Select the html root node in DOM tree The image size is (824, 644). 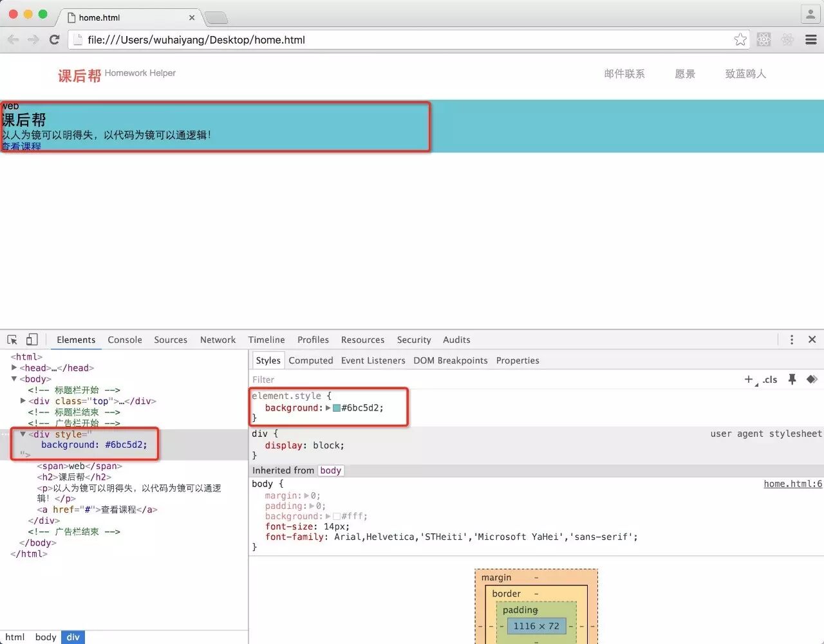point(26,357)
